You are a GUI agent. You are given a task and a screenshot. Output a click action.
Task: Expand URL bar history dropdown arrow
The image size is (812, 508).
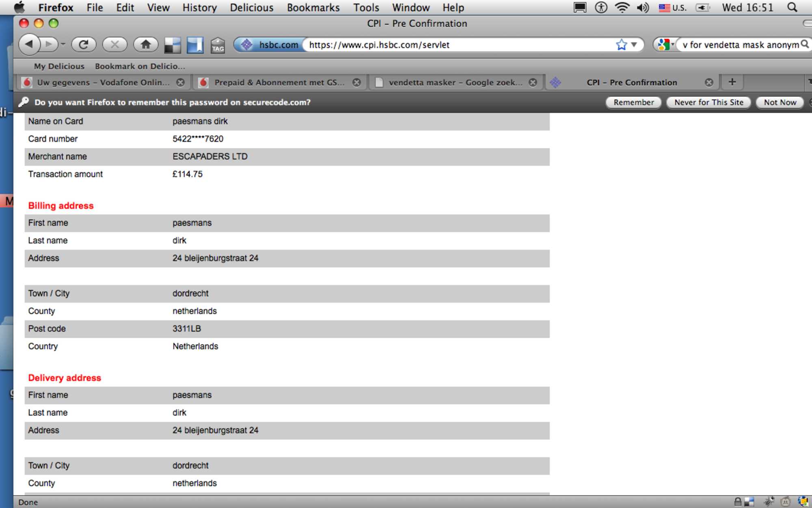coord(634,44)
